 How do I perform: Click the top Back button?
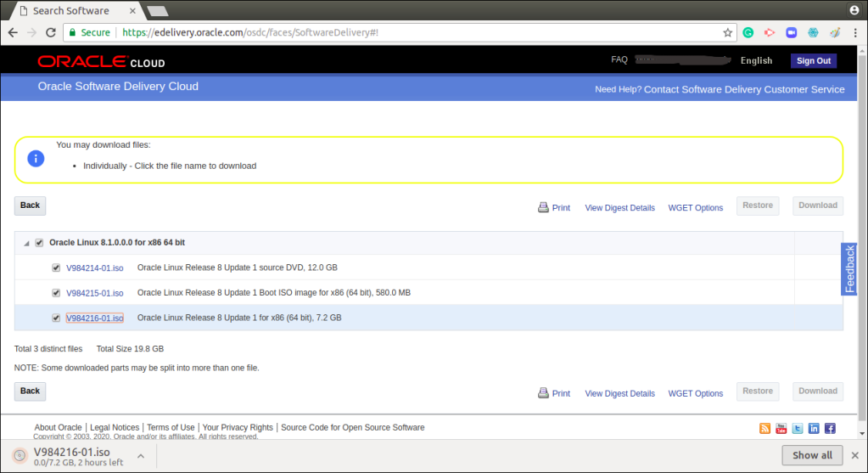coord(30,206)
